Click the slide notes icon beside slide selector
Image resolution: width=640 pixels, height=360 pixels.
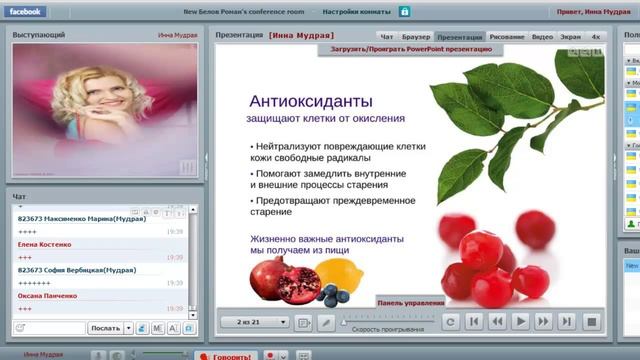[x=303, y=323]
